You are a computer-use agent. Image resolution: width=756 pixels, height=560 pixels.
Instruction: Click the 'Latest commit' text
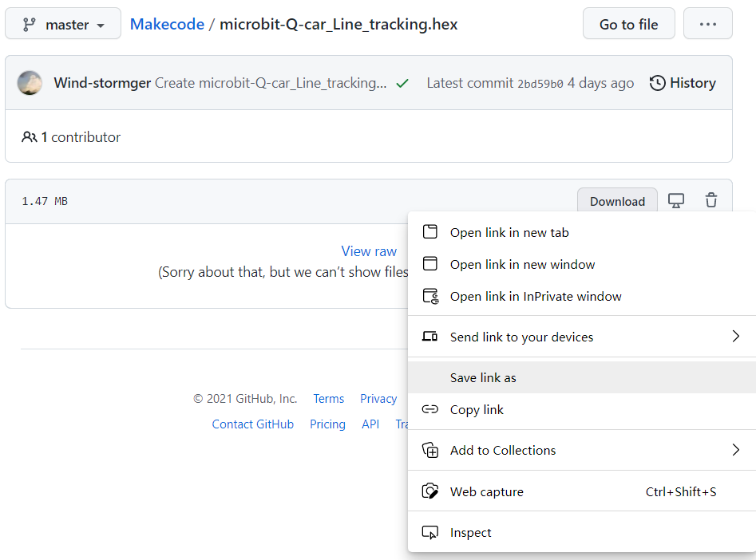[469, 83]
